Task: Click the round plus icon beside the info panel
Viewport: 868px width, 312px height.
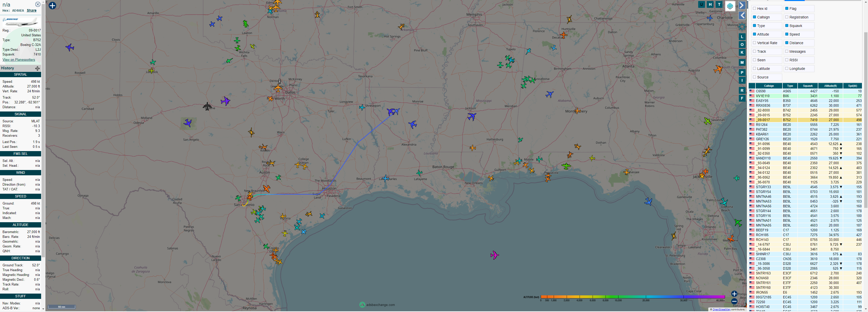Action: click(52, 5)
